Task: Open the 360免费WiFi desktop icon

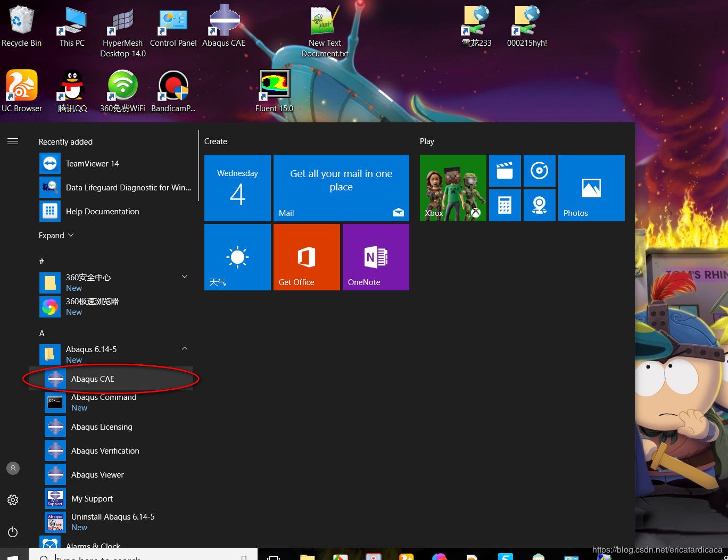Action: 122,91
